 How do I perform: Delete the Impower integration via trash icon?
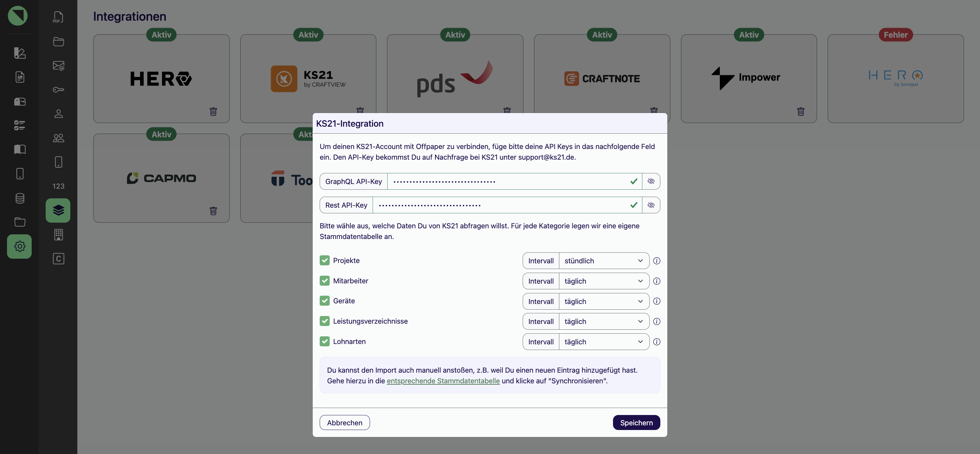coord(800,112)
